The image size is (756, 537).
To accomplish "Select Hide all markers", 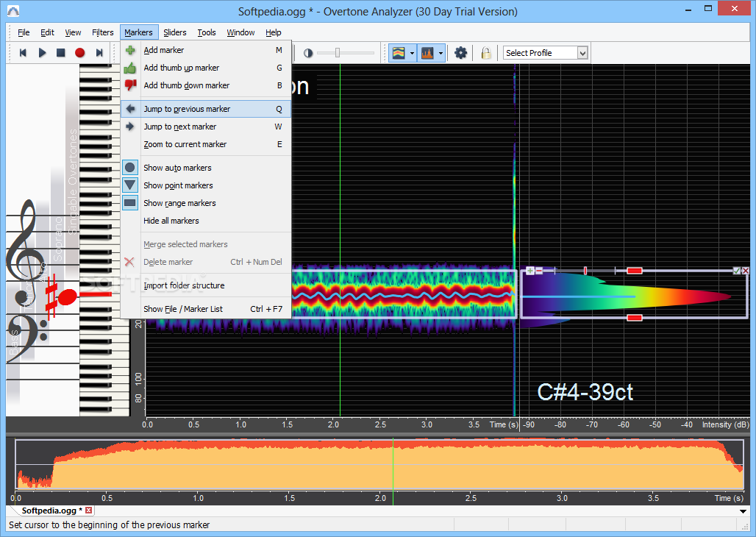I will (206, 221).
